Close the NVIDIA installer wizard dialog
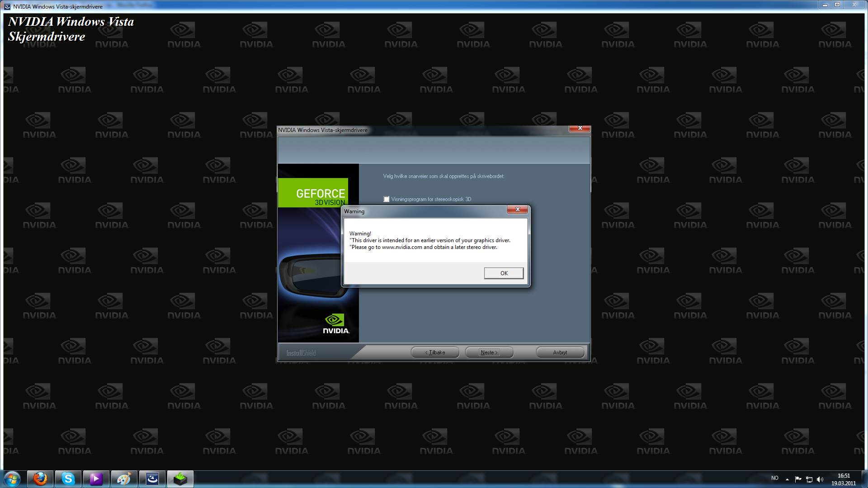The height and width of the screenshot is (488, 868). point(580,128)
